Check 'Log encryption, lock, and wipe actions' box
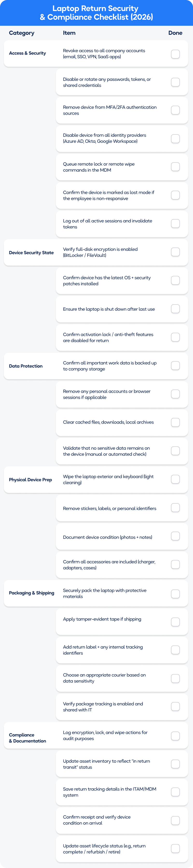This screenshot has height=868, width=193. [x=175, y=736]
